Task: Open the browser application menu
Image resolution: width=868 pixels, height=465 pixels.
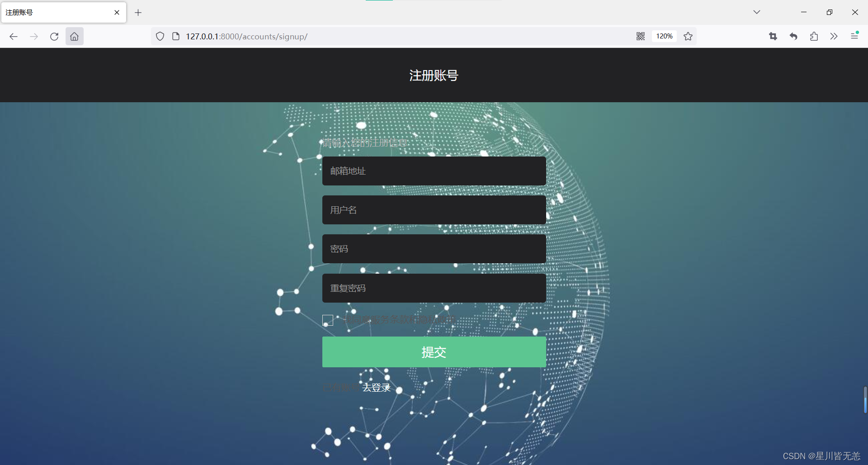Action: 854,36
